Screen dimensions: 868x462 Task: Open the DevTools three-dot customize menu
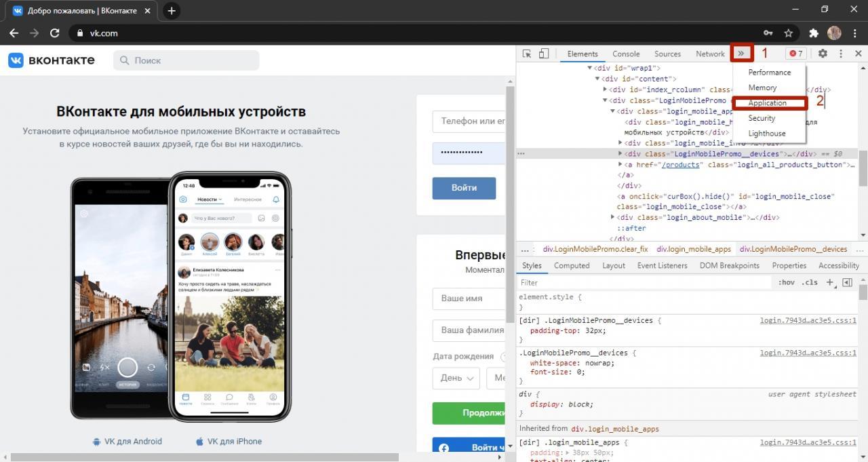pos(841,54)
